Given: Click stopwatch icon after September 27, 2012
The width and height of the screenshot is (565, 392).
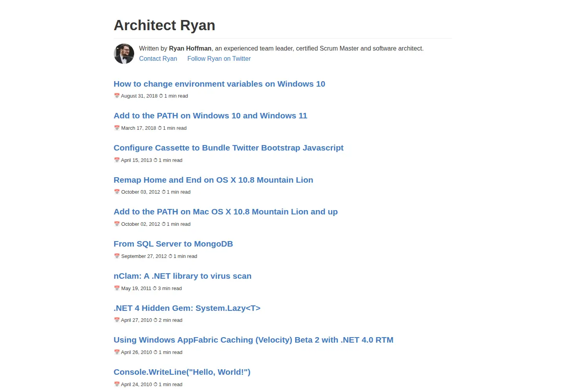Looking at the screenshot, I should 170,256.
